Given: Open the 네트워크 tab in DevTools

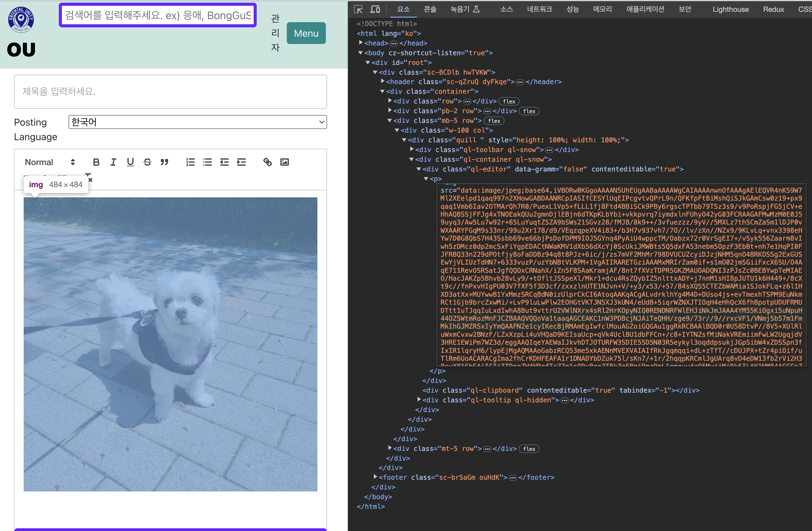Looking at the screenshot, I should coord(539,9).
